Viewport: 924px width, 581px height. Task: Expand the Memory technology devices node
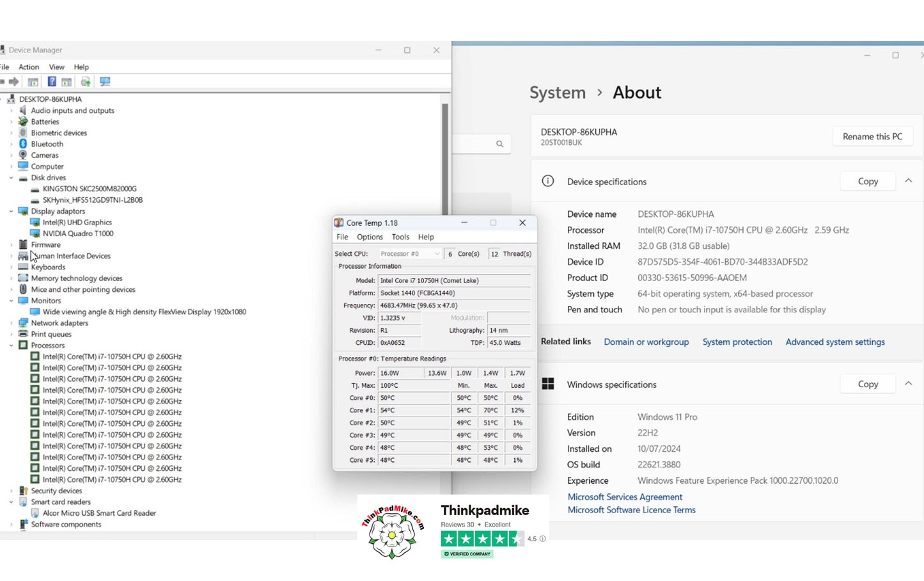coord(11,278)
